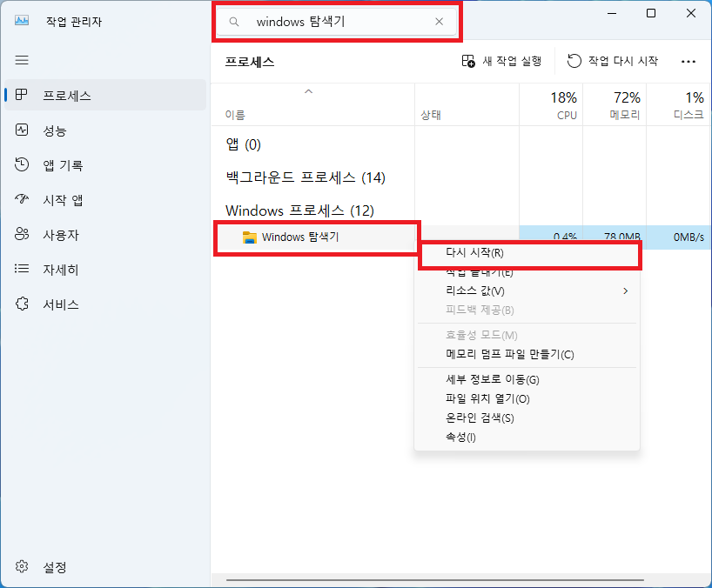Open the 리소스 값 submenu
712x588 pixels.
[474, 292]
